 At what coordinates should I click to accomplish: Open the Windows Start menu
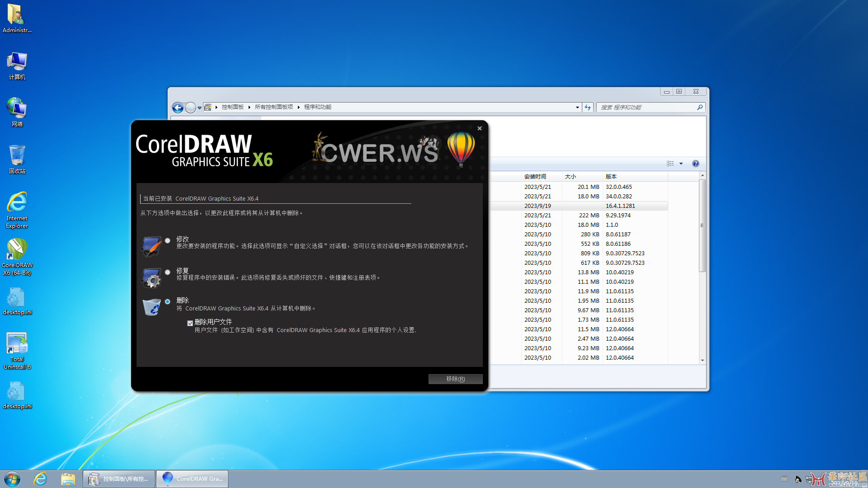12,479
